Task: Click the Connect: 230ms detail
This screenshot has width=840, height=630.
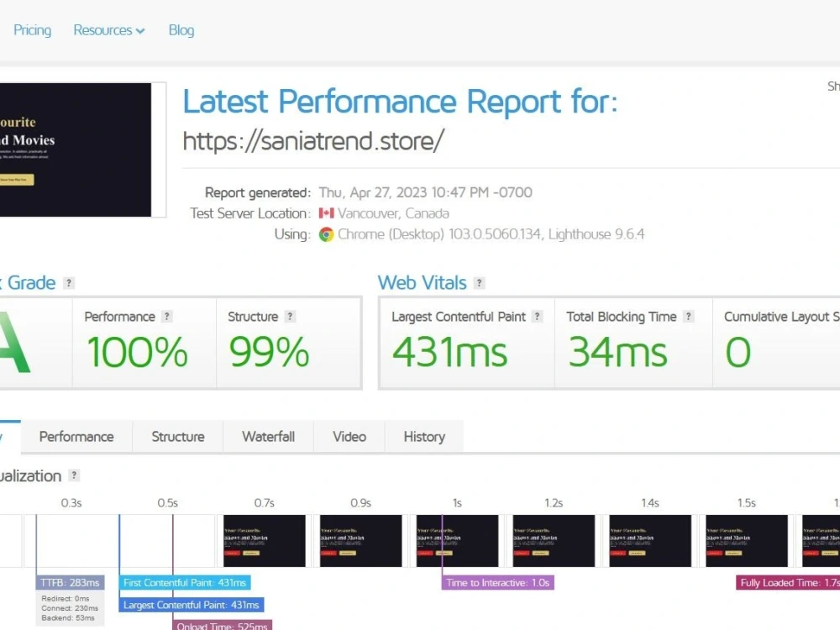Action: click(x=70, y=608)
